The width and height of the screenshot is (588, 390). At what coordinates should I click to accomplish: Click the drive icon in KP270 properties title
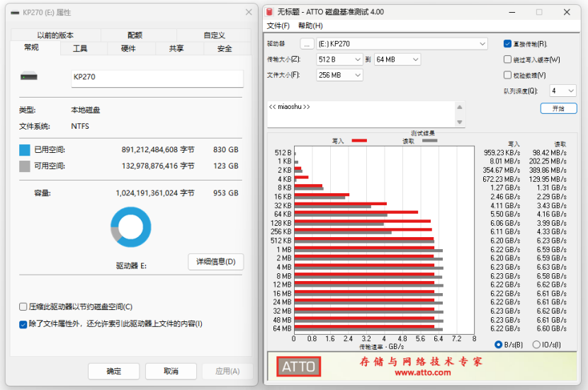tap(15, 13)
